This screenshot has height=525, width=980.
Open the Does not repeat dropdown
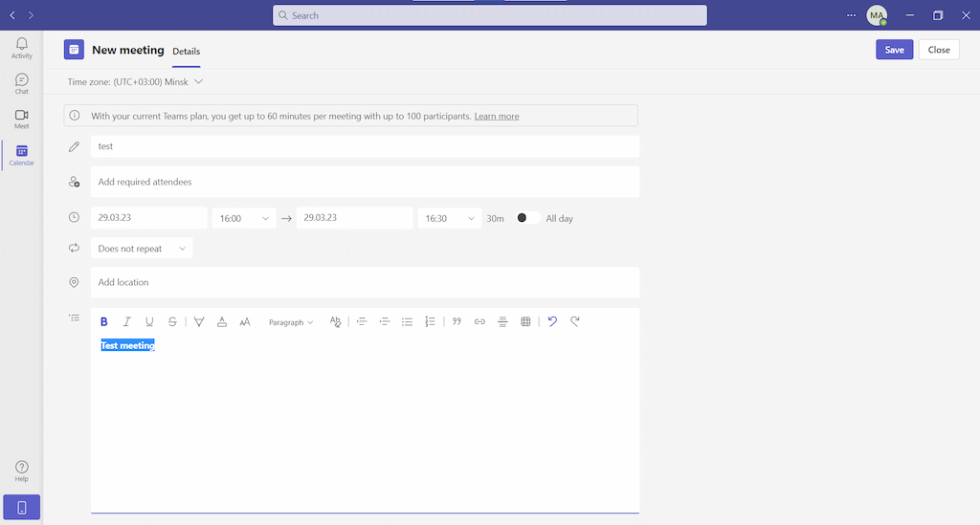click(x=142, y=249)
